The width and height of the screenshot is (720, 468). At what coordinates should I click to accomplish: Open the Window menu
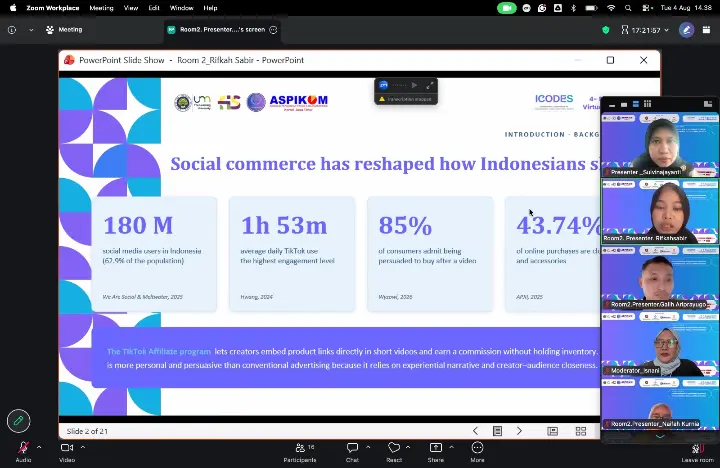click(x=181, y=8)
